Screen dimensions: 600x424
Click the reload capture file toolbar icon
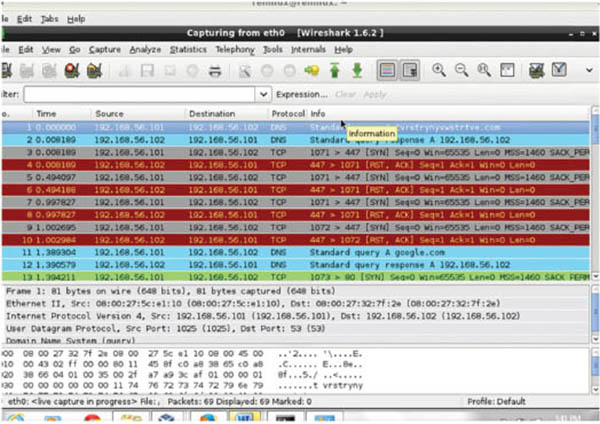(x=192, y=71)
